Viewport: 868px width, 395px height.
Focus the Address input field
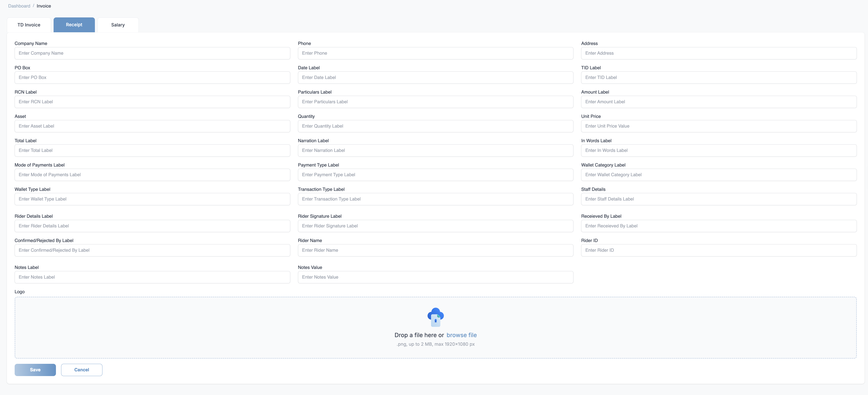pos(719,53)
